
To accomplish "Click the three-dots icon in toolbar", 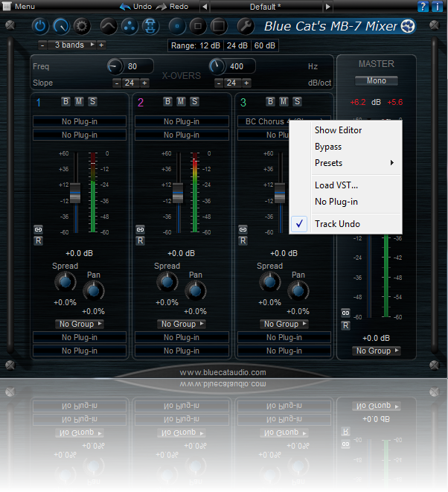I will click(129, 26).
